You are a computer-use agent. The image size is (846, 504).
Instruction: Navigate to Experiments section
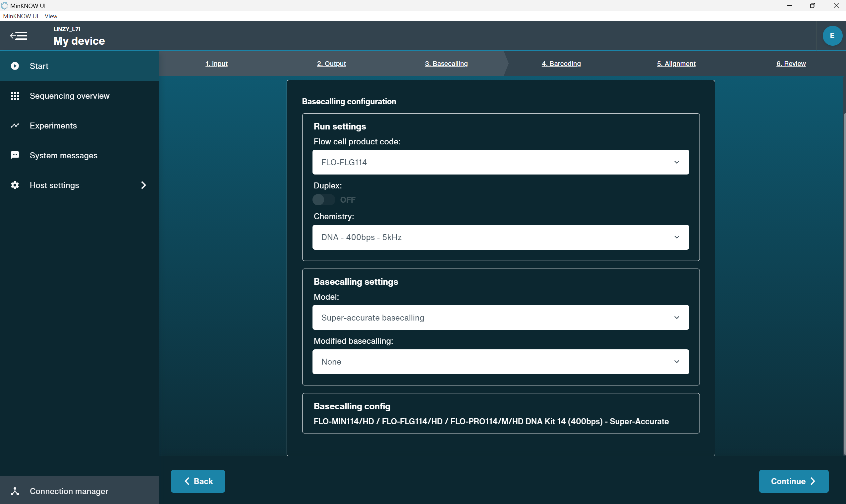(x=53, y=126)
